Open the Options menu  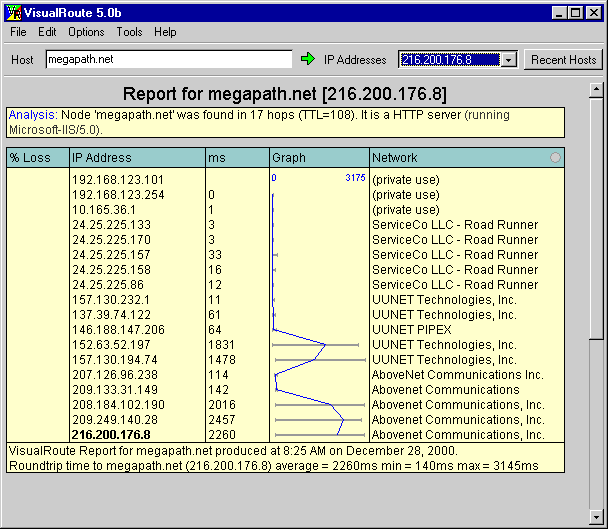click(86, 32)
